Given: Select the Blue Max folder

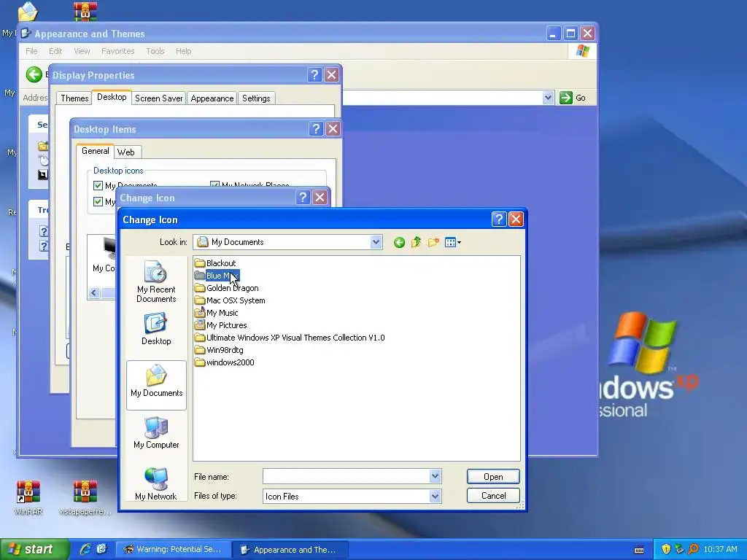Looking at the screenshot, I should (217, 276).
